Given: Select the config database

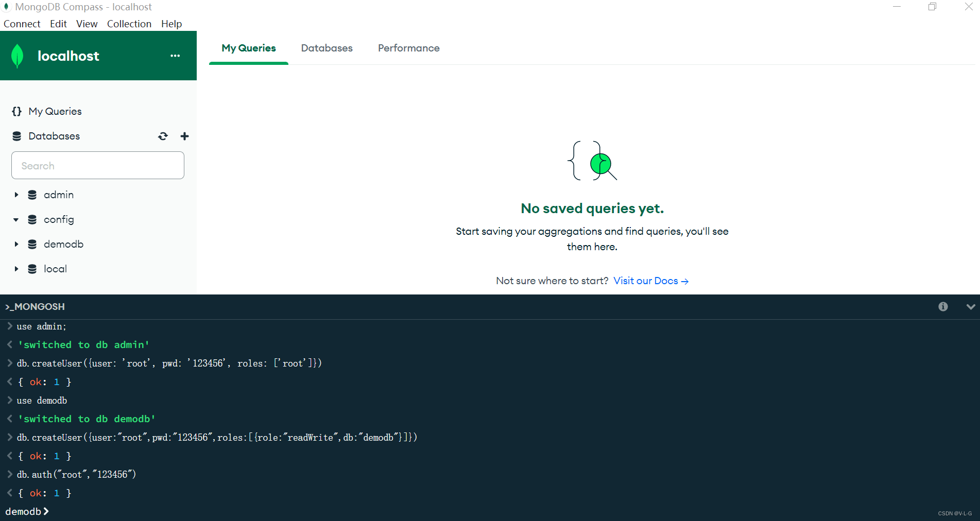Looking at the screenshot, I should coord(59,219).
